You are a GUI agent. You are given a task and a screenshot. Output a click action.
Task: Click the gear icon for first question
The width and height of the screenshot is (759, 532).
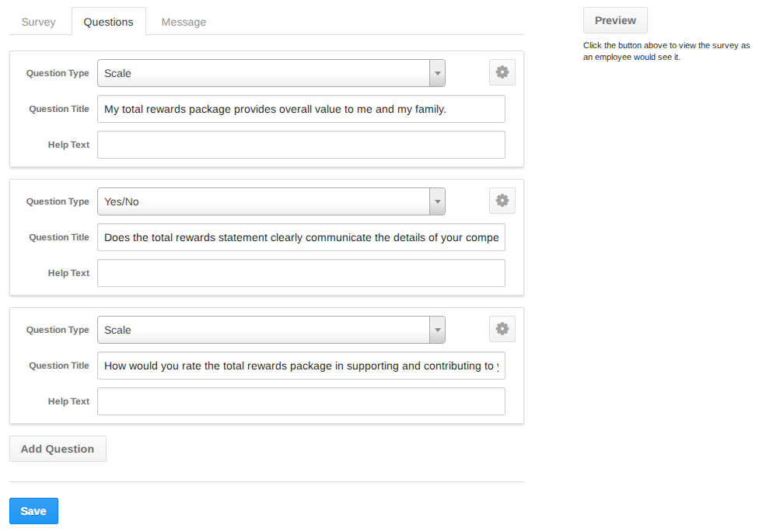(x=502, y=72)
